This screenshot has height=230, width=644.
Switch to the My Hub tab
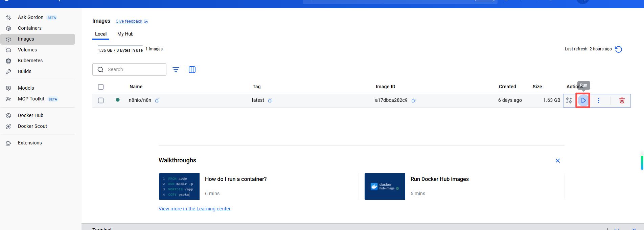coord(125,34)
